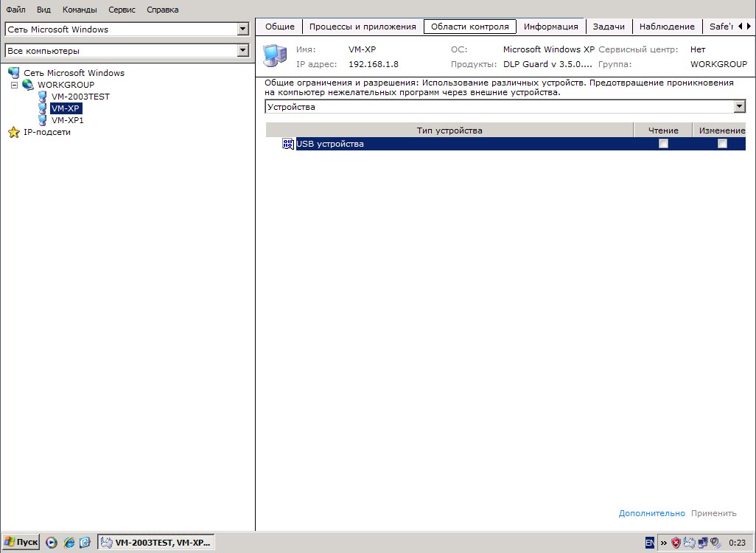Open the Информация tab
The image size is (756, 553).
point(550,27)
